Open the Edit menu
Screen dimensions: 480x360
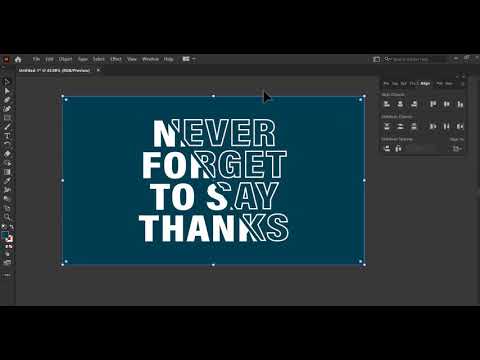click(49, 59)
